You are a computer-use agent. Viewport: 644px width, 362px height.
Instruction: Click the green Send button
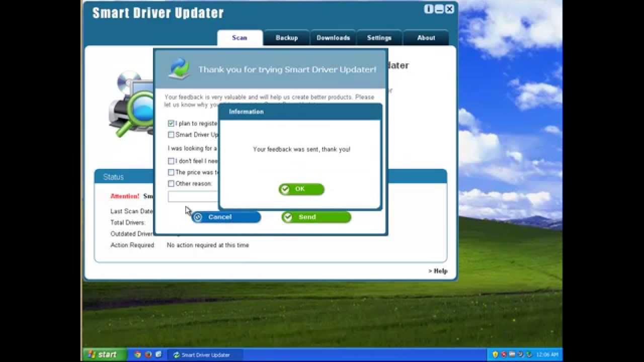[316, 217]
